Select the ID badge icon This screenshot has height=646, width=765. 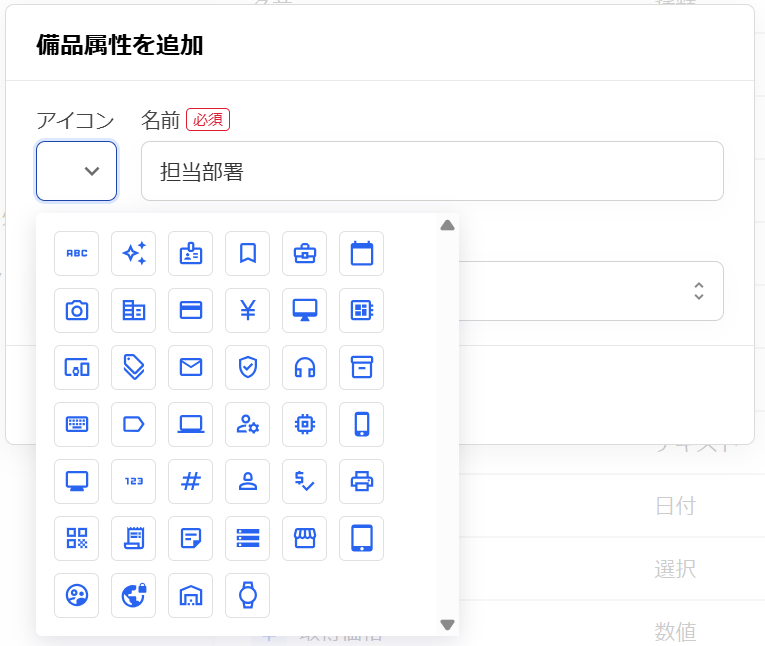point(191,253)
